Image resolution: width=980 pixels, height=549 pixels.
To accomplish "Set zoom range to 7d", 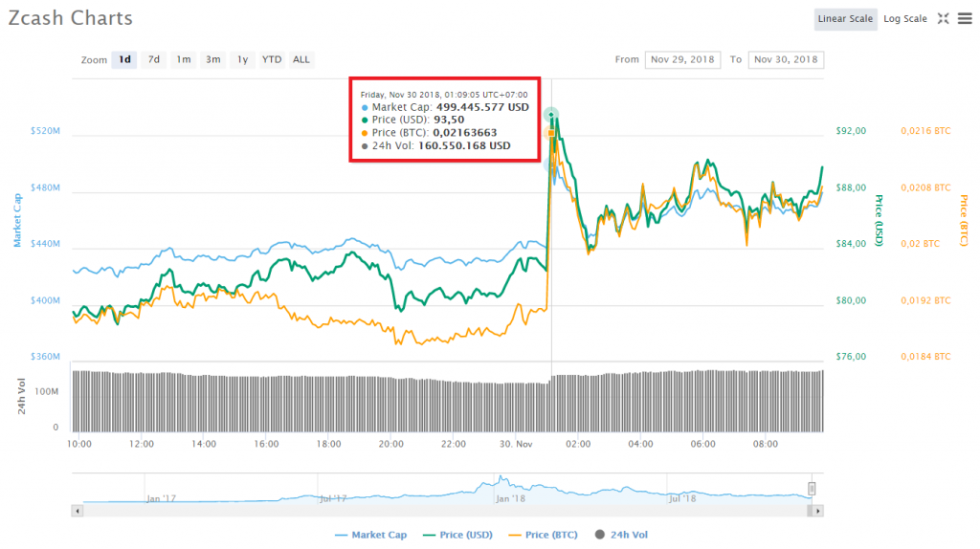I will [x=154, y=59].
